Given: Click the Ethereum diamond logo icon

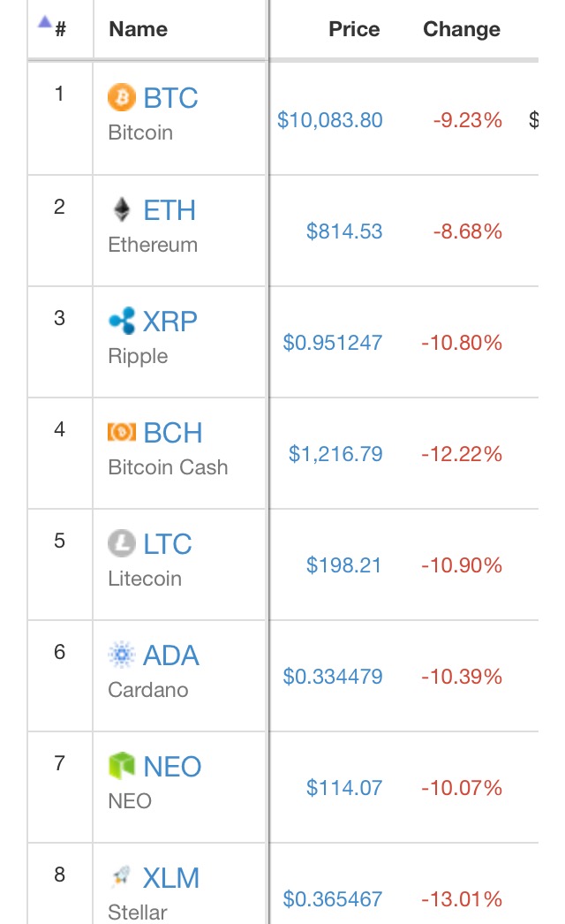Looking at the screenshot, I should point(122,209).
